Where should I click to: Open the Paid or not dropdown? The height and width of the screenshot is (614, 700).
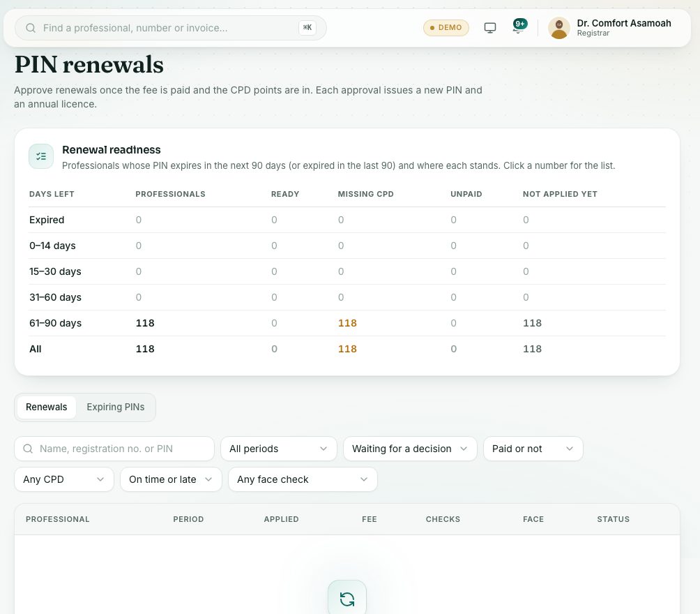click(x=533, y=449)
